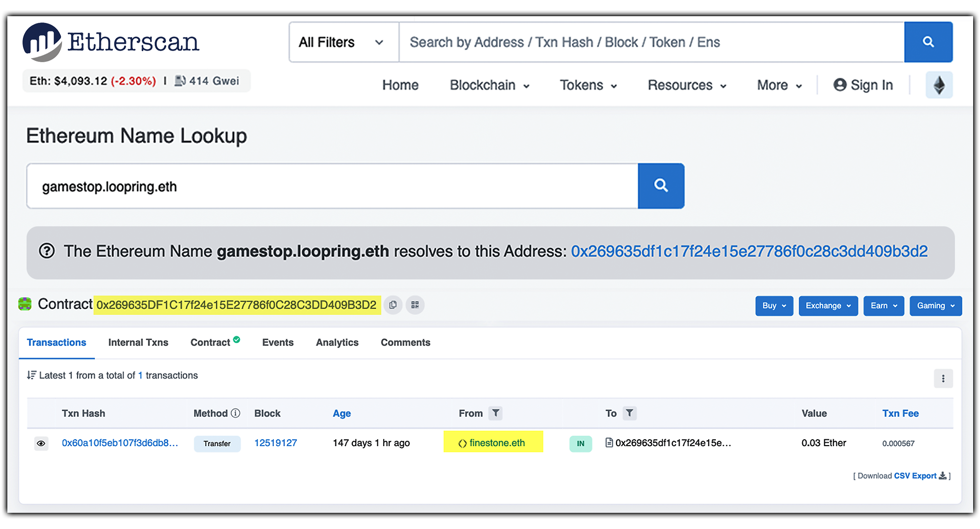Click the 147 days 1 hr ago age
The image size is (980, 529).
click(x=371, y=443)
